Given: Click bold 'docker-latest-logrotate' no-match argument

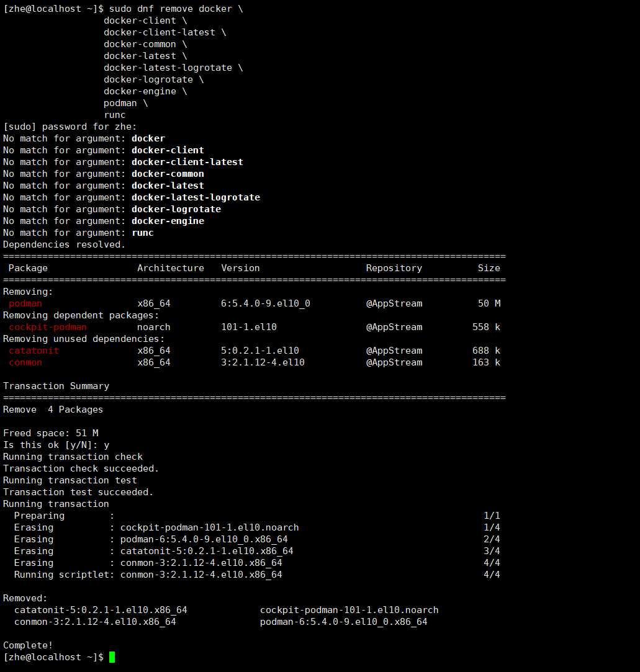Looking at the screenshot, I should coord(196,197).
